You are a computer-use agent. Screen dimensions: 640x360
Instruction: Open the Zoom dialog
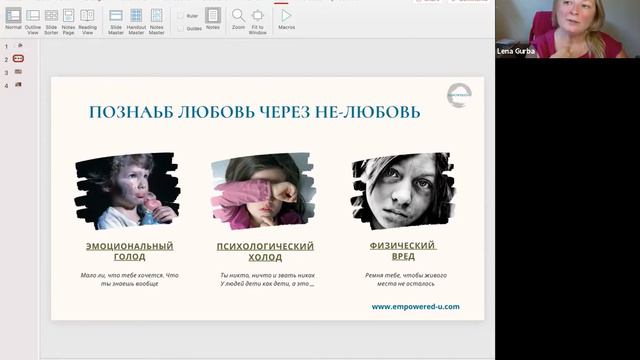pos(238,19)
